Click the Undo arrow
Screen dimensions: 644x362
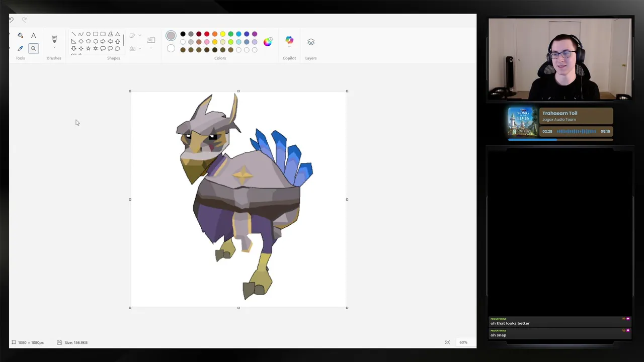point(11,20)
